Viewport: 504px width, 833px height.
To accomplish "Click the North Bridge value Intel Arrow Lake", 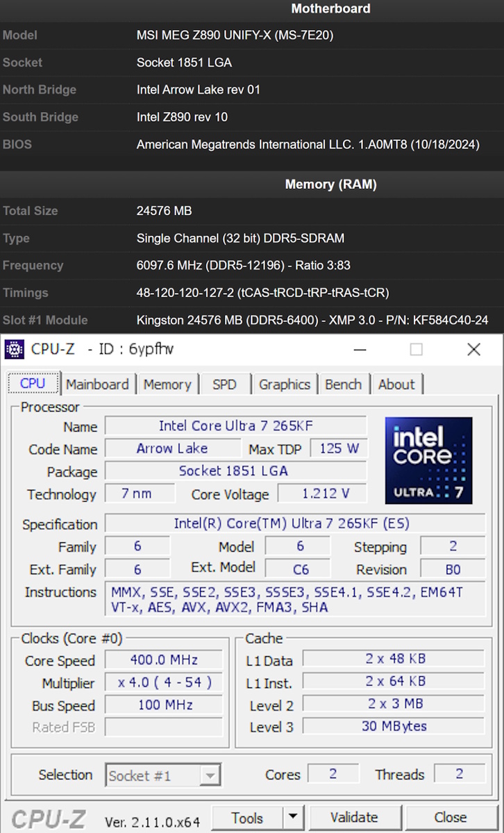I will [x=199, y=90].
